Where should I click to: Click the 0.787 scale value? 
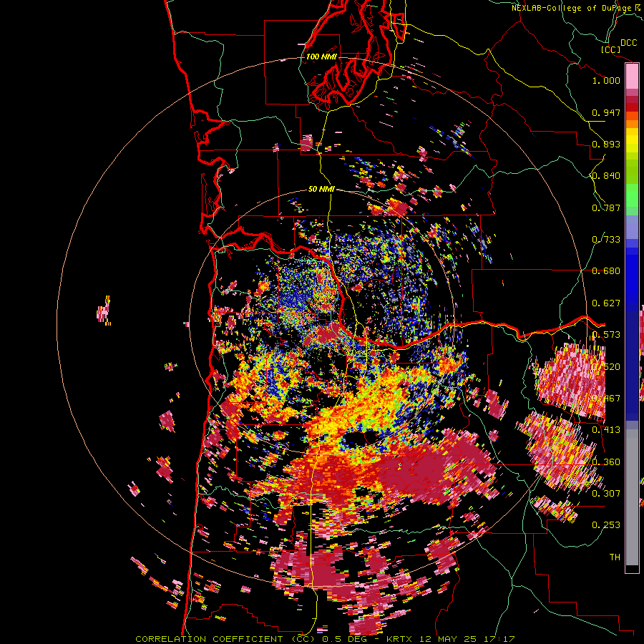606,208
